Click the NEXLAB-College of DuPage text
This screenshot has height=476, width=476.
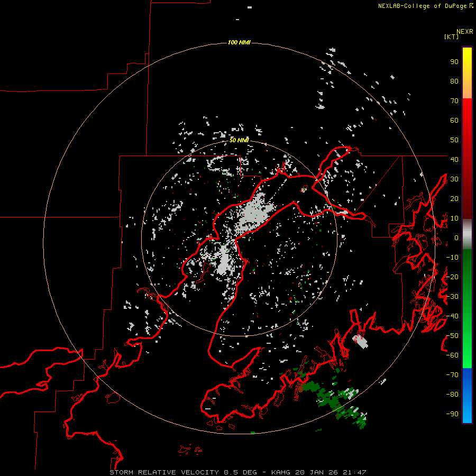click(x=422, y=6)
